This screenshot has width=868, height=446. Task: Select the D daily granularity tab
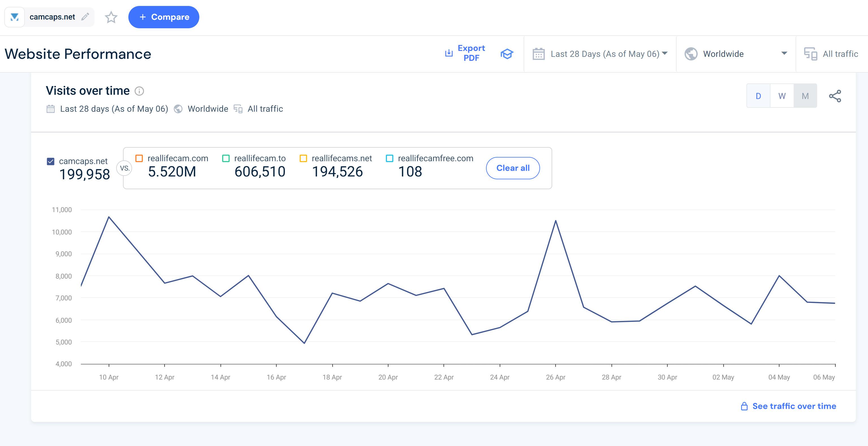tap(758, 96)
